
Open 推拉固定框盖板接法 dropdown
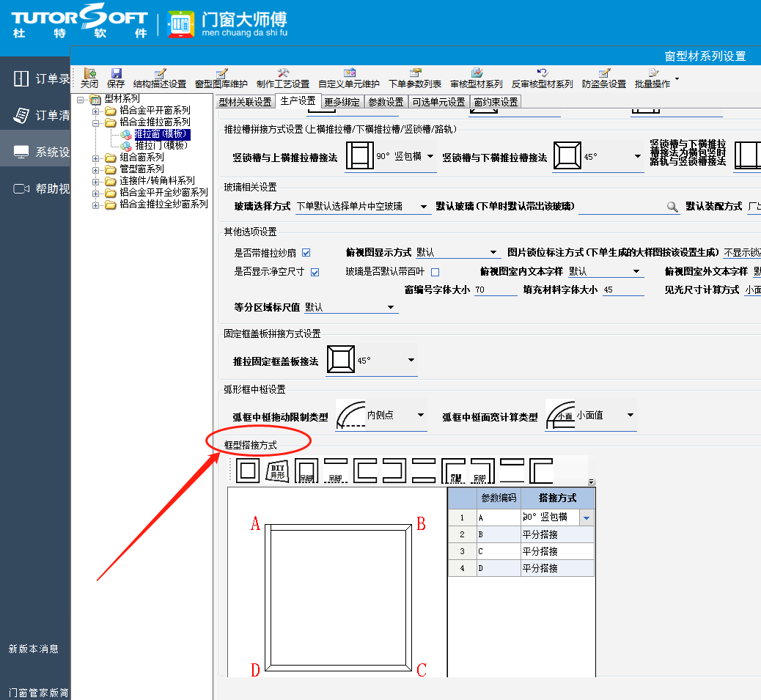tap(411, 360)
